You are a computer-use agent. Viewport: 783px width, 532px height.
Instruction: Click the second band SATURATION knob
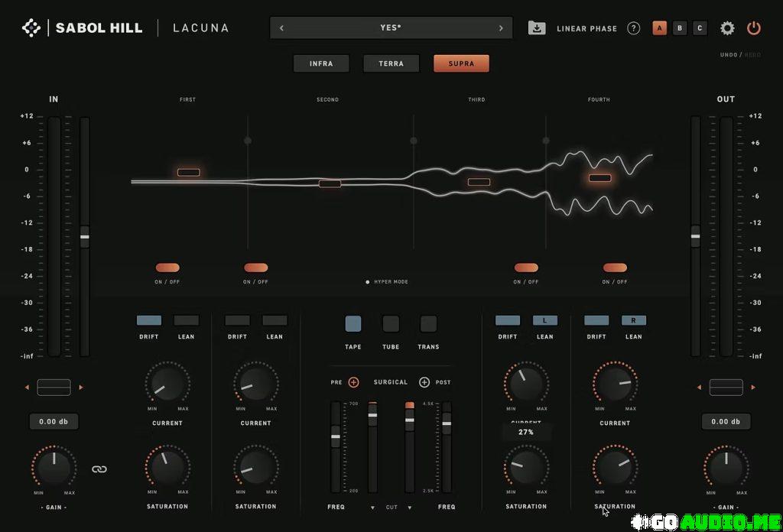click(x=255, y=466)
